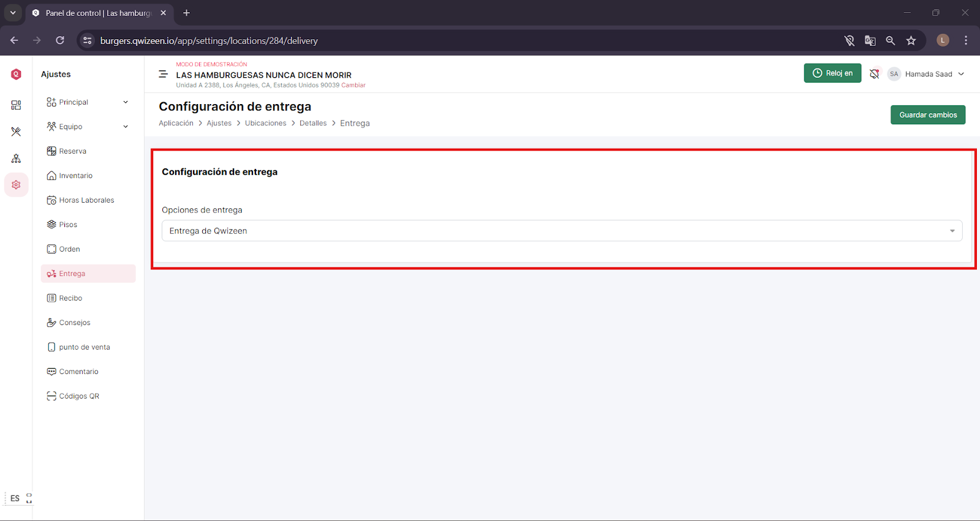Image resolution: width=980 pixels, height=521 pixels.
Task: Click the Códigos QR scan icon
Action: (x=51, y=396)
